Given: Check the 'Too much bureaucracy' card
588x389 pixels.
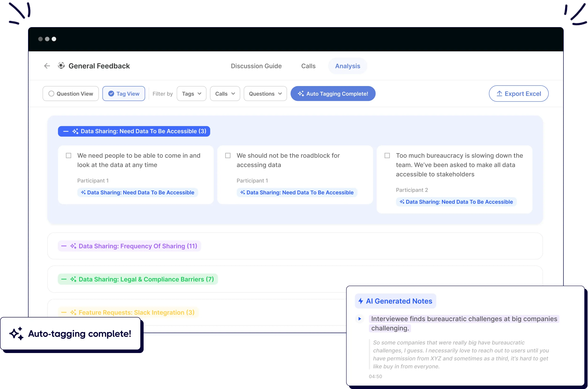Looking at the screenshot, I should 387,155.
